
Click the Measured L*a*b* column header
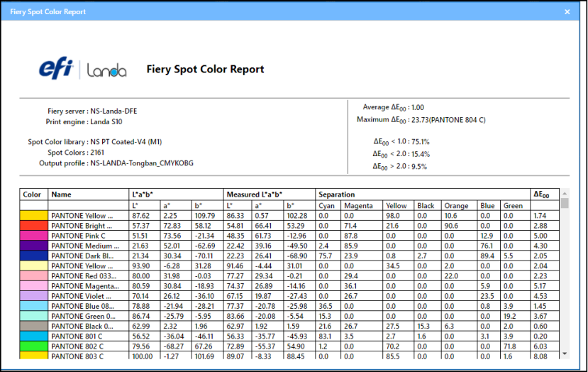pos(270,195)
